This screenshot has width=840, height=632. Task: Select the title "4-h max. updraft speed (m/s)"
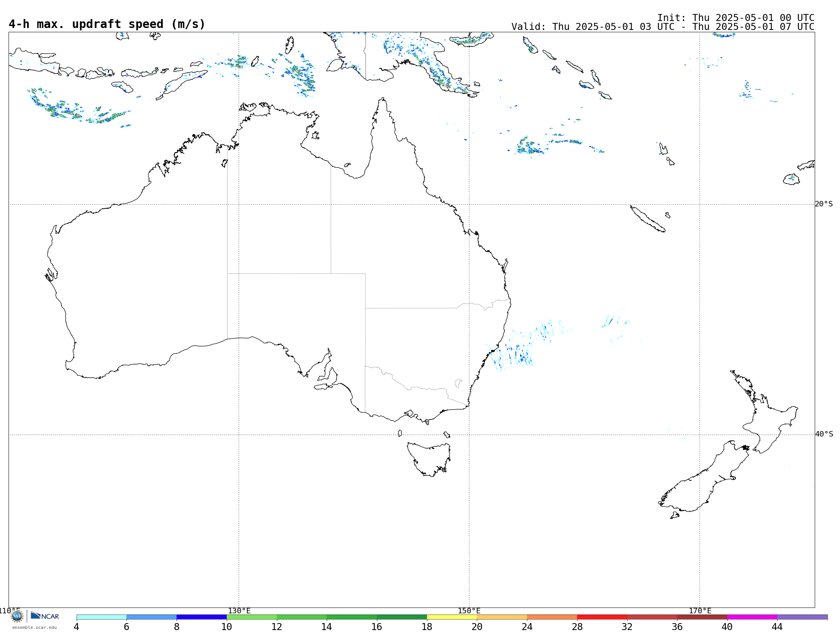click(107, 24)
